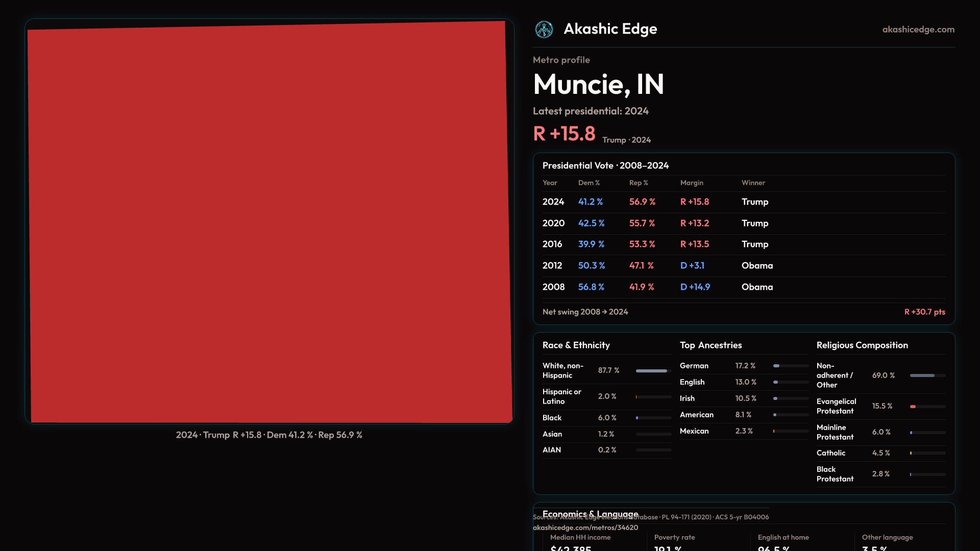
Task: Click the Muncie, IN metro title
Action: click(598, 84)
